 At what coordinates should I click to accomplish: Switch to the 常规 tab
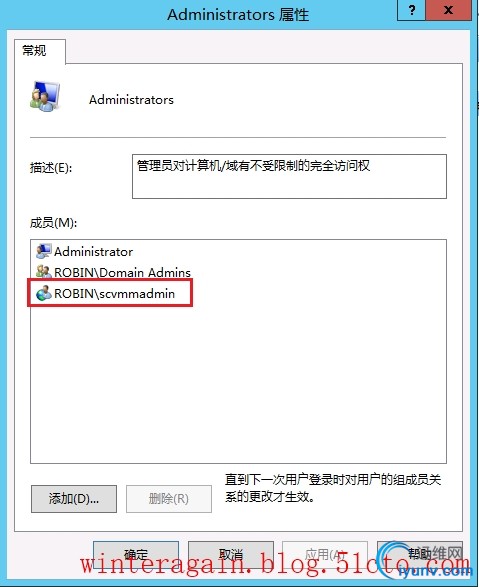pos(34,51)
